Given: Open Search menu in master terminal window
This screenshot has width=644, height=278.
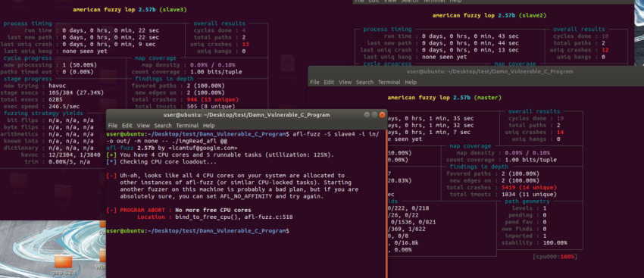Looking at the screenshot, I should (364, 82).
